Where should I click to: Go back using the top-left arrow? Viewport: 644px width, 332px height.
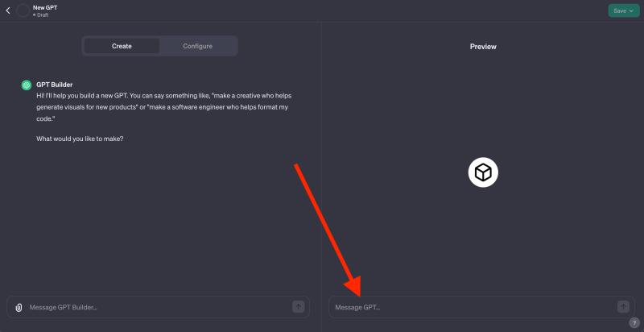point(8,10)
